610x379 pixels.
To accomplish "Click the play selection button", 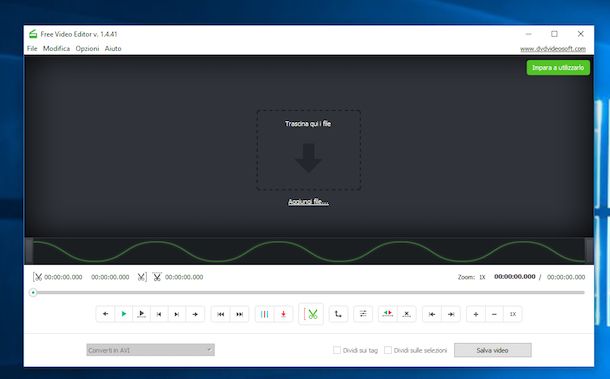I will pos(142,314).
